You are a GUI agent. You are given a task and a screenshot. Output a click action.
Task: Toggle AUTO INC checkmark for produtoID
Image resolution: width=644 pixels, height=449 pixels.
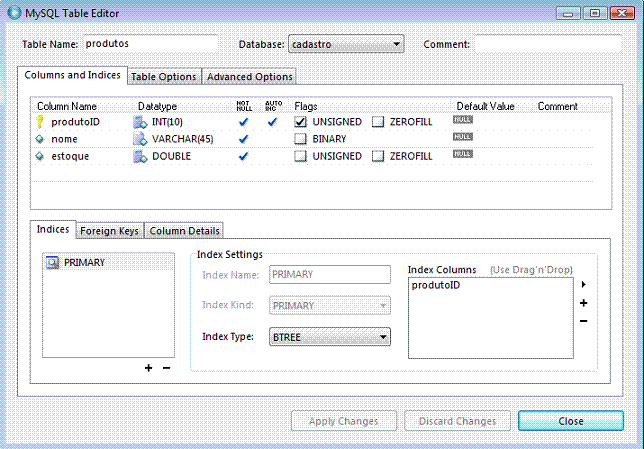[272, 122]
